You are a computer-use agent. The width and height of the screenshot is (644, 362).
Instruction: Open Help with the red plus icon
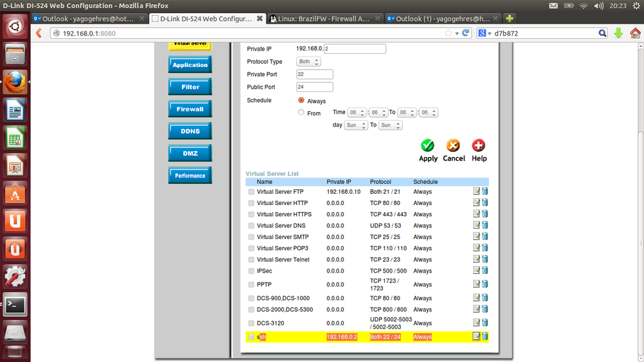click(x=478, y=145)
